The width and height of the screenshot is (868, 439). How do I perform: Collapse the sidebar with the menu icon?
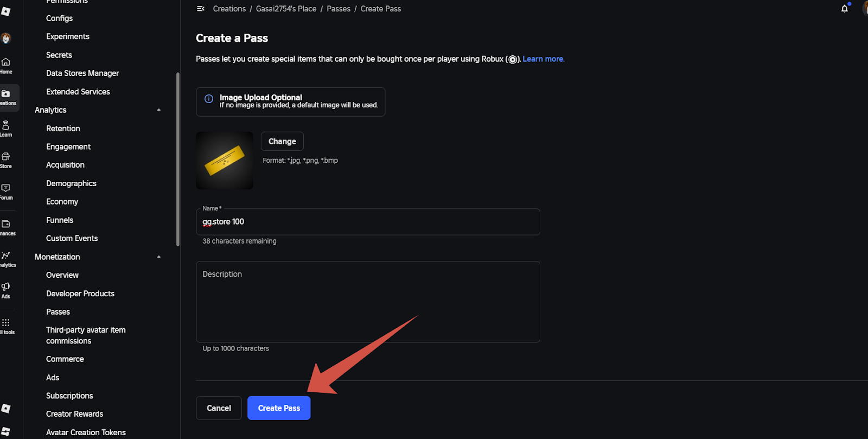click(201, 9)
